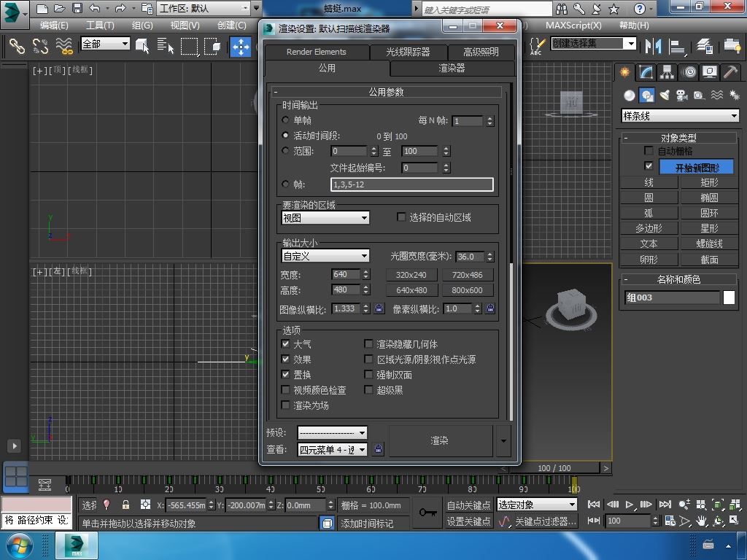Switch to the 渲染器 tab

(x=452, y=68)
